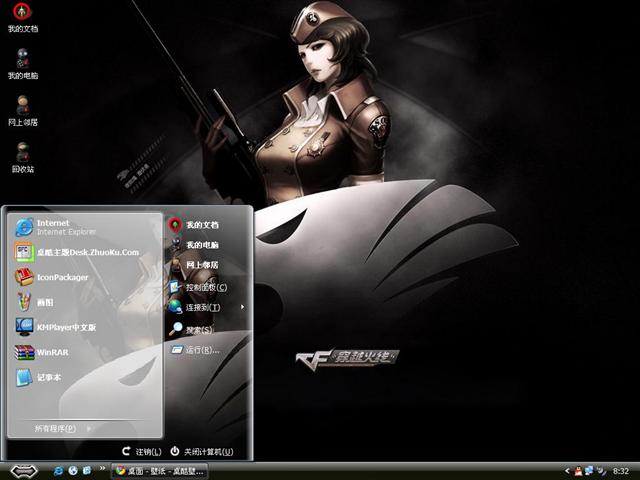Expand 所有程序(P) all programs list
Screen dimensions: 640x480
coord(63,429)
